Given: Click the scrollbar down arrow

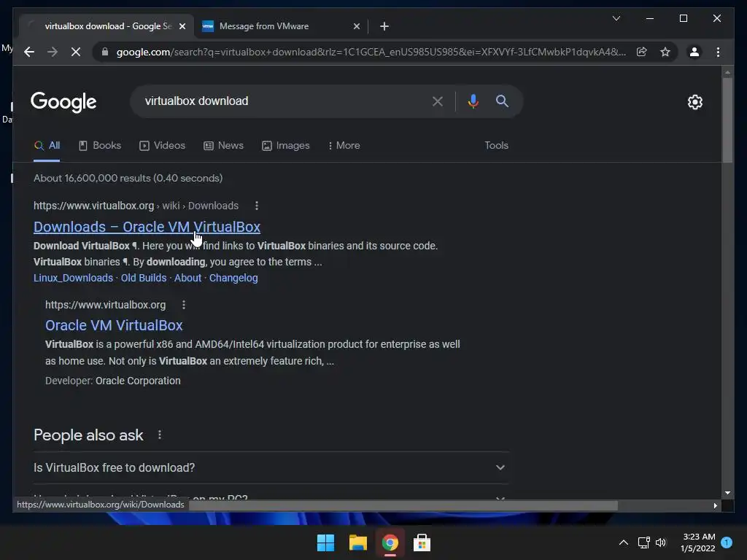Looking at the screenshot, I should [727, 494].
